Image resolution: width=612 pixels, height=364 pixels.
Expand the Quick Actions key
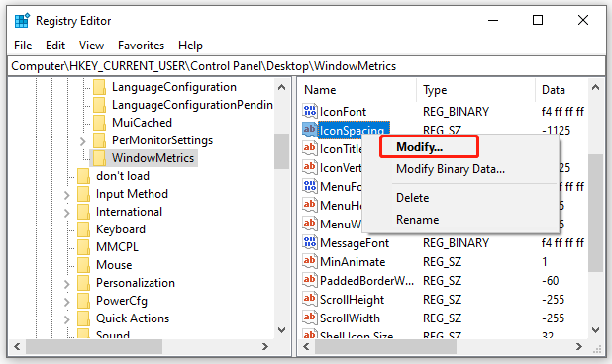66,319
